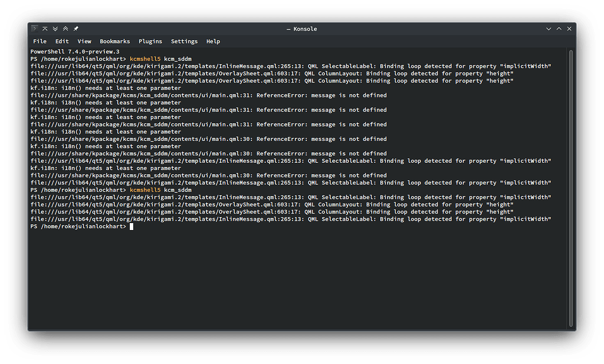Enable keep window below others

[55, 29]
